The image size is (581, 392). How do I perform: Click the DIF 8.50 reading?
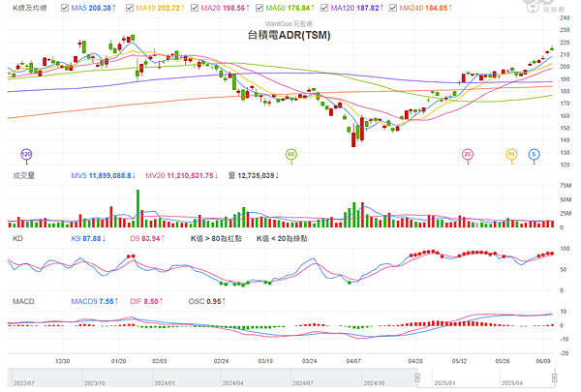146,302
